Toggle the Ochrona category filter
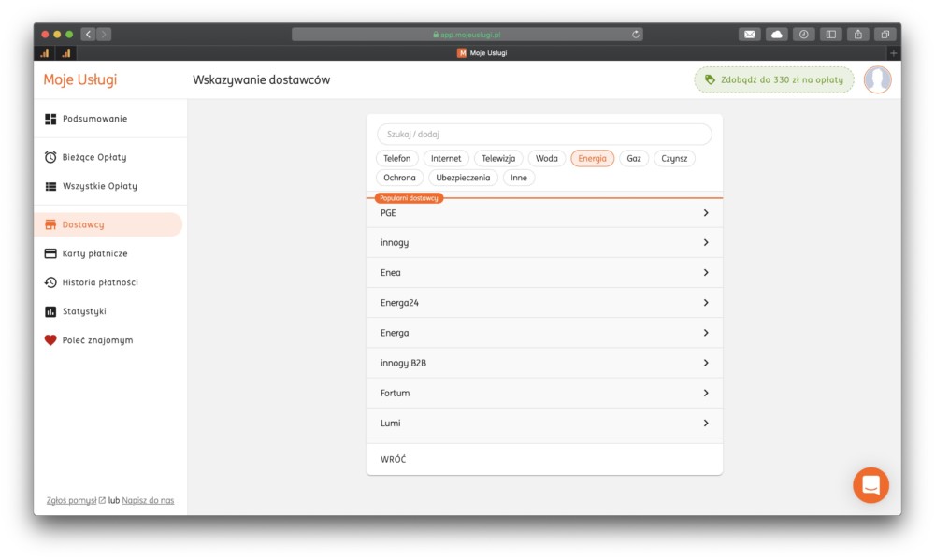 pos(399,178)
